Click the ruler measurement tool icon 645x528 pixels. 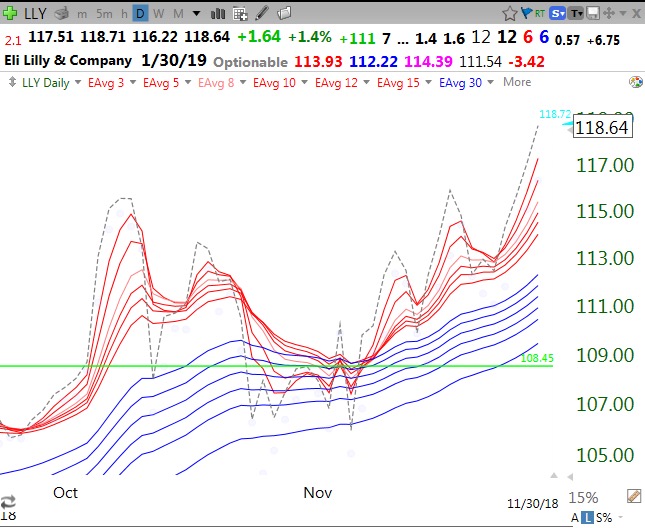pyautogui.click(x=634, y=496)
